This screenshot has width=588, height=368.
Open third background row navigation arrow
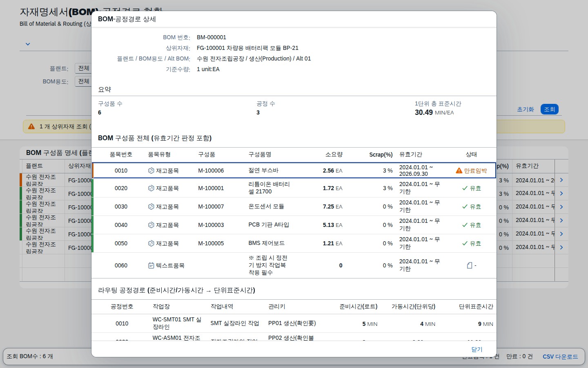pyautogui.click(x=561, y=207)
